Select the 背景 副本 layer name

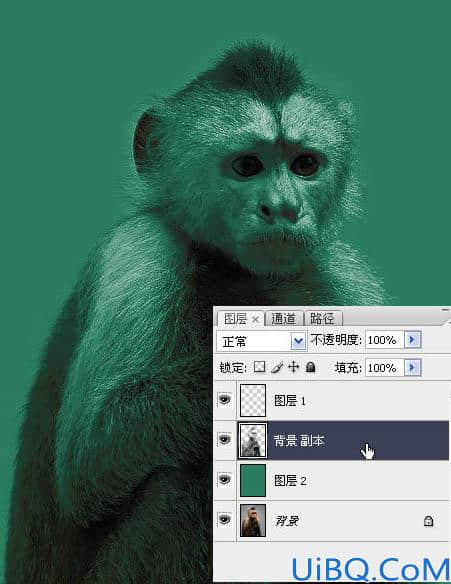pos(299,441)
